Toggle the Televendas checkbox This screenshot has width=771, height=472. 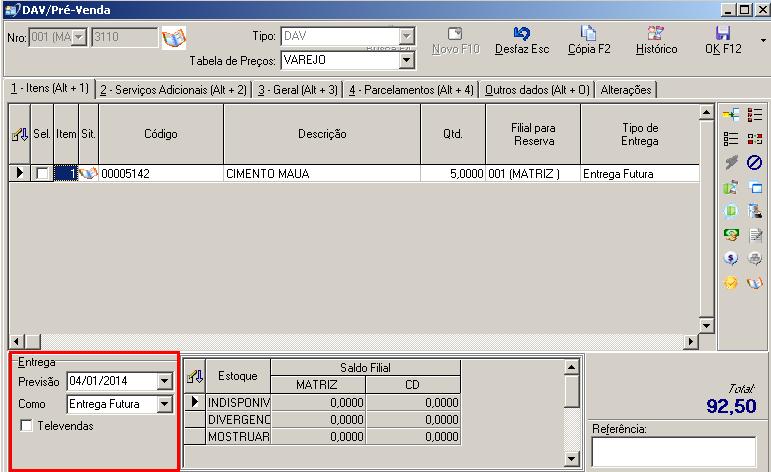pos(26,426)
